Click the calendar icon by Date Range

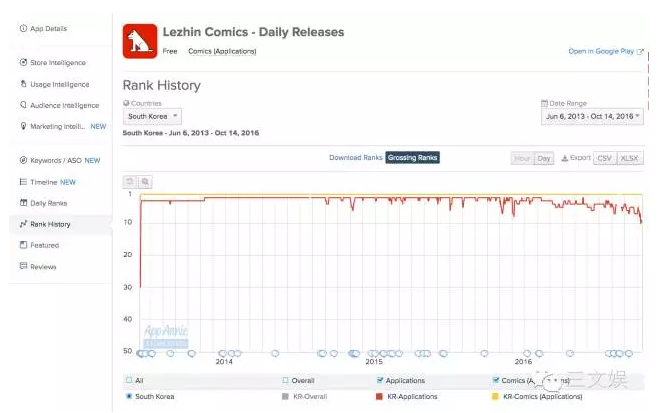pyautogui.click(x=544, y=103)
